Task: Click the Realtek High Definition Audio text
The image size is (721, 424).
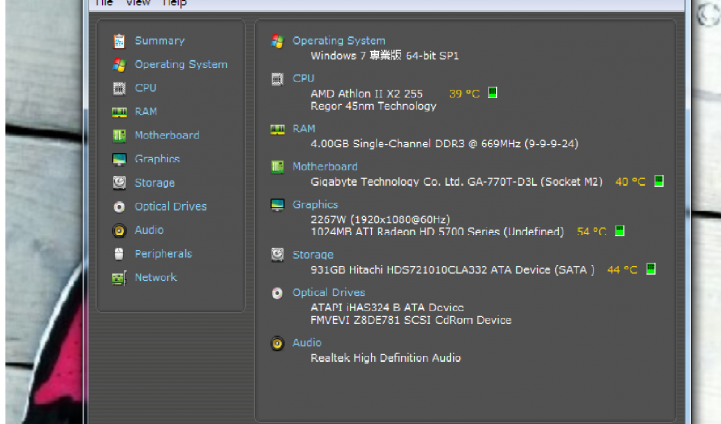Action: (x=385, y=358)
